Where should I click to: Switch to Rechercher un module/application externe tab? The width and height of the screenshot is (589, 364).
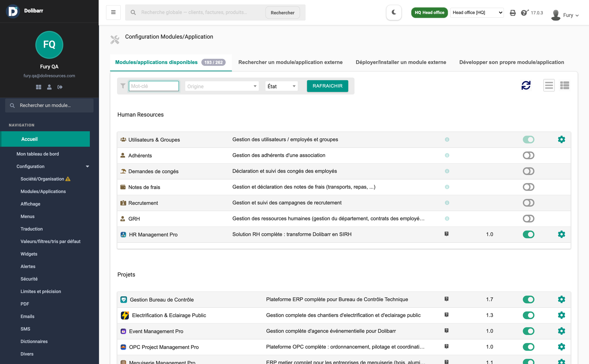pos(290,62)
